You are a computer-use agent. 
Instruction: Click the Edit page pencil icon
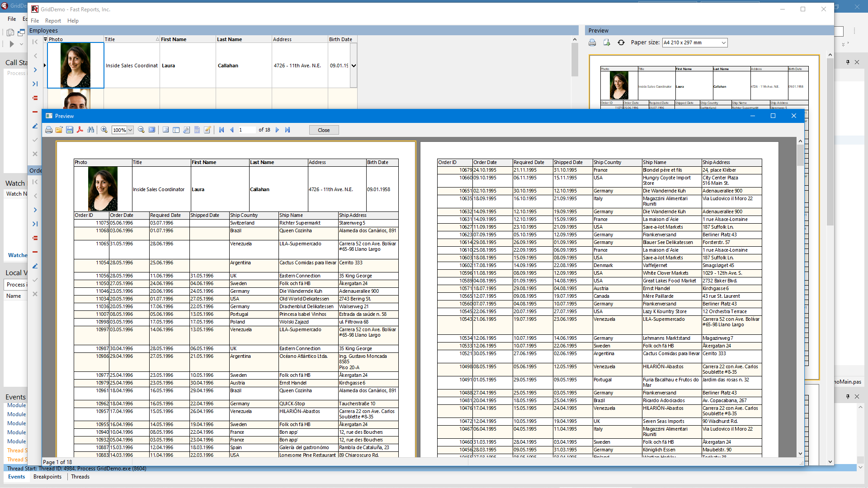(208, 130)
